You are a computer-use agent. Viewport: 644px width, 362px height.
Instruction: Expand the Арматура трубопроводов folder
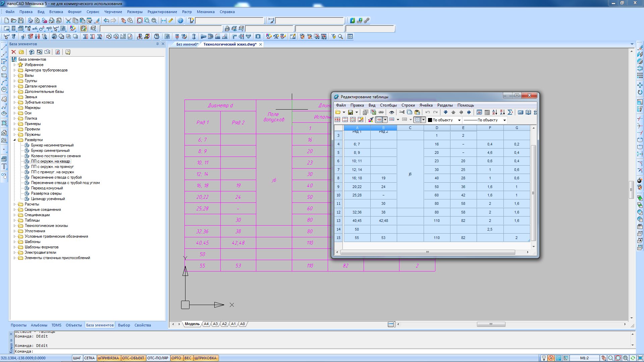coord(14,70)
